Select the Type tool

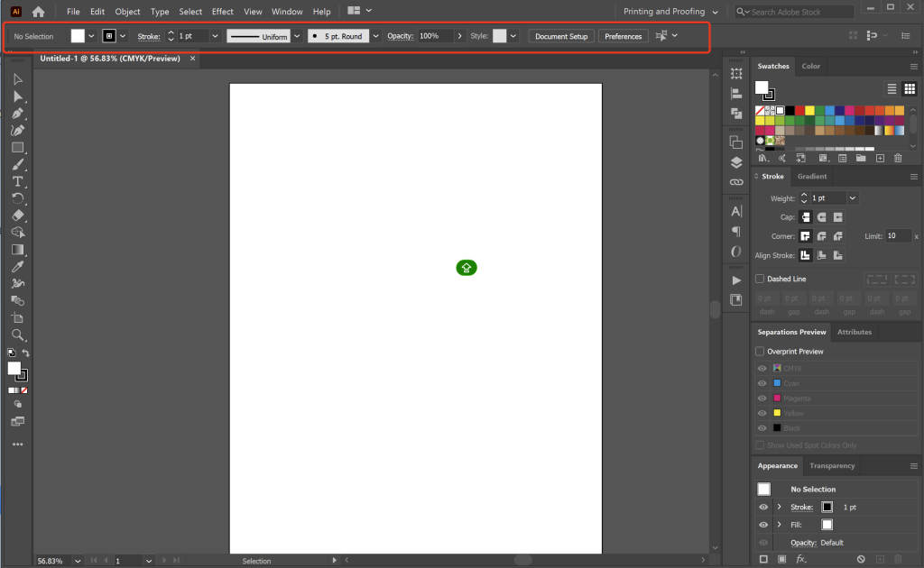click(x=17, y=181)
